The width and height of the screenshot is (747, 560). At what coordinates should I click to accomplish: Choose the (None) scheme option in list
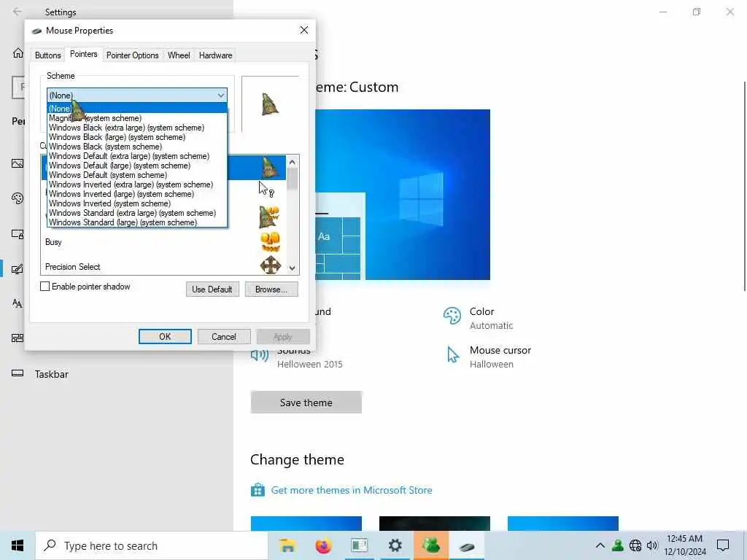click(x=137, y=109)
